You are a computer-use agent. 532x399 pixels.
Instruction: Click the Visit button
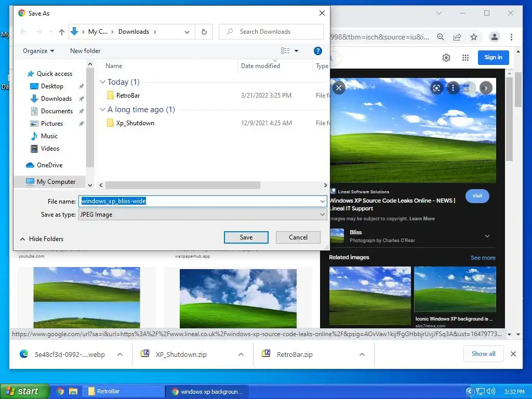click(x=477, y=196)
